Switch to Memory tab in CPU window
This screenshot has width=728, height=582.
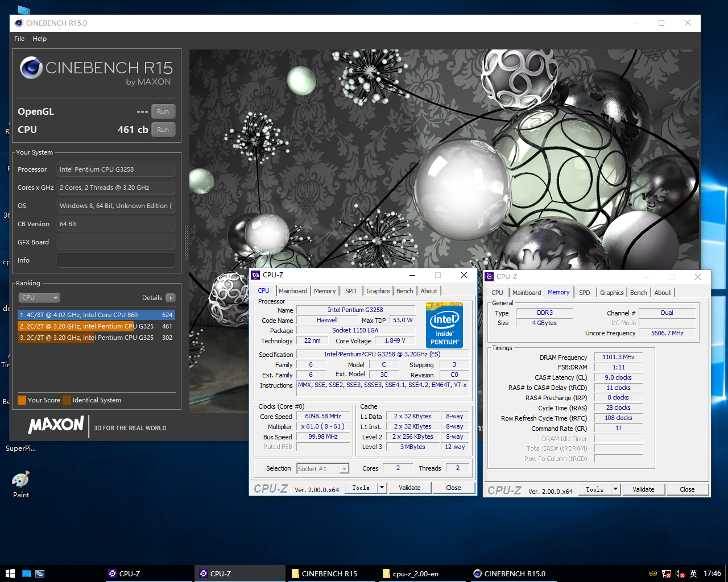tap(325, 291)
